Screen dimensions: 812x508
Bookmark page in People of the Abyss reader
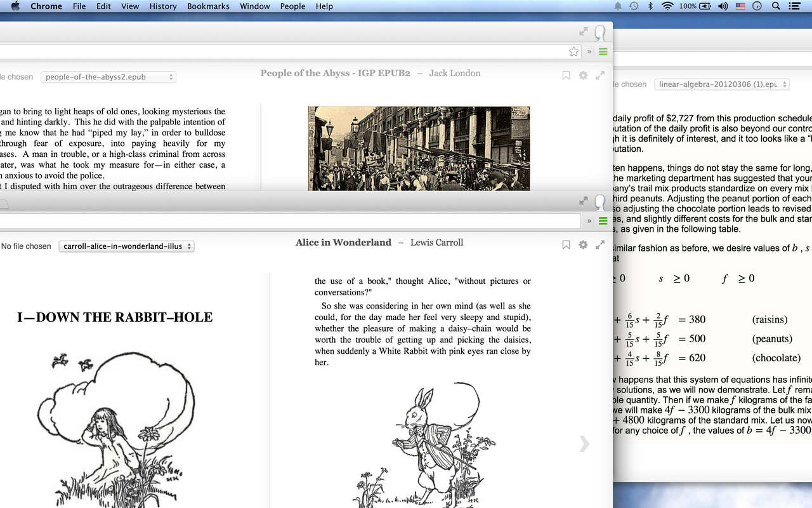pyautogui.click(x=566, y=76)
